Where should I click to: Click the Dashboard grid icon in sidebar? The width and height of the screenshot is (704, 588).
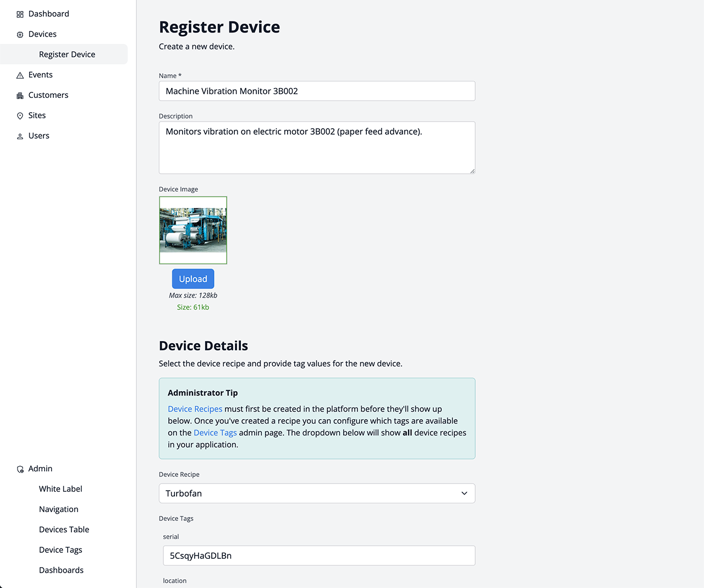coord(20,14)
